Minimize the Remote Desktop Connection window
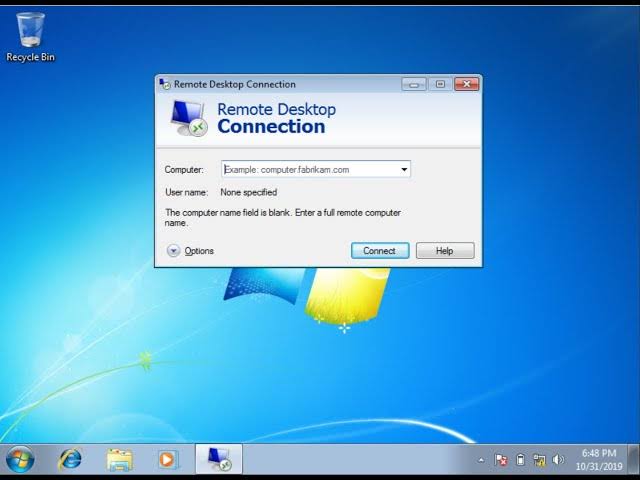Viewport: 640px width, 480px height. 414,84
